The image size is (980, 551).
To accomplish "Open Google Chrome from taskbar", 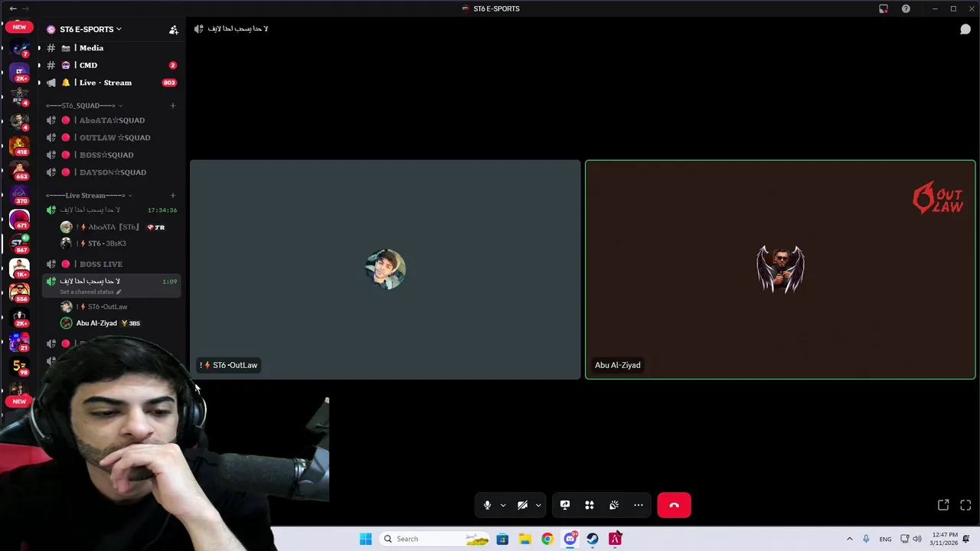I will pyautogui.click(x=547, y=539).
